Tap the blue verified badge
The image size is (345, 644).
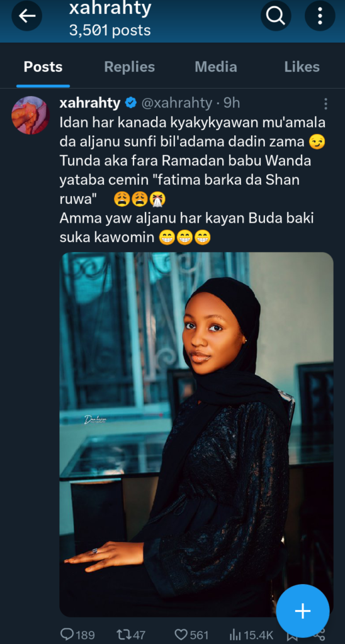(x=131, y=103)
